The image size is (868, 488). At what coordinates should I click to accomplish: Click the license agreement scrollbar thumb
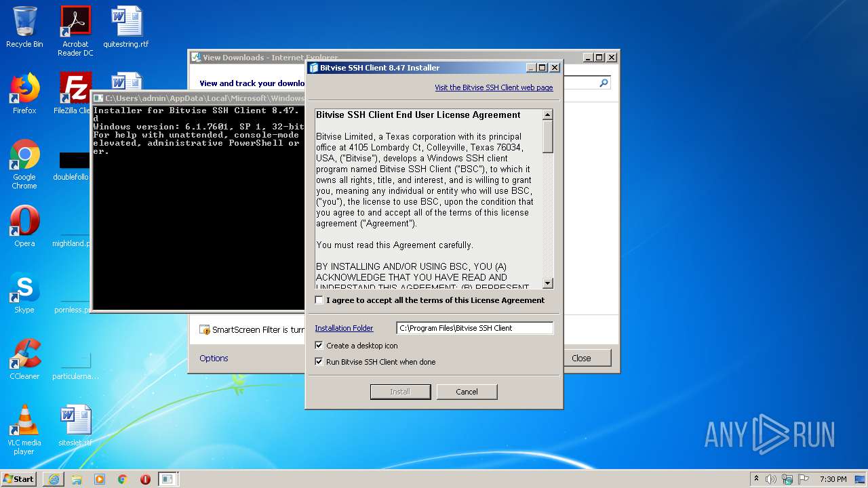click(548, 136)
